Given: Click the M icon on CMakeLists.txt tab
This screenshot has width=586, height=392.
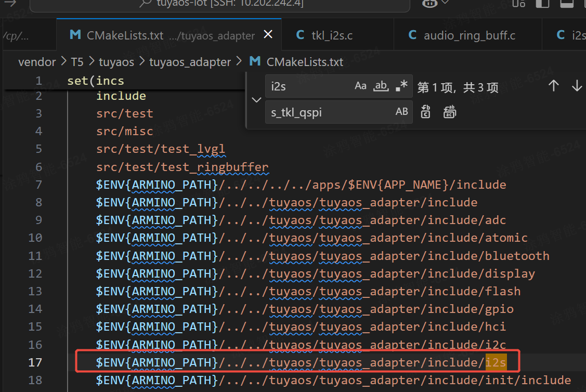Looking at the screenshot, I should tap(75, 35).
